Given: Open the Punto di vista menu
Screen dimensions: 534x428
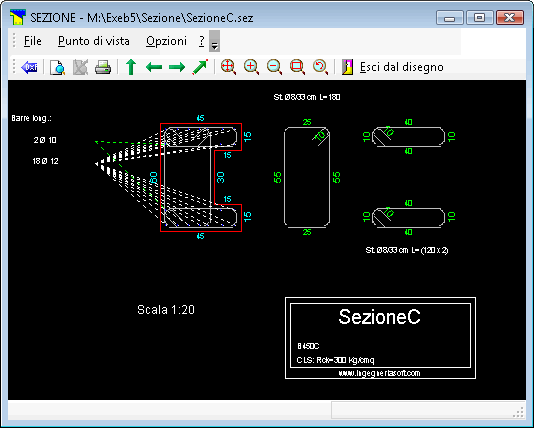Looking at the screenshot, I should pos(94,41).
